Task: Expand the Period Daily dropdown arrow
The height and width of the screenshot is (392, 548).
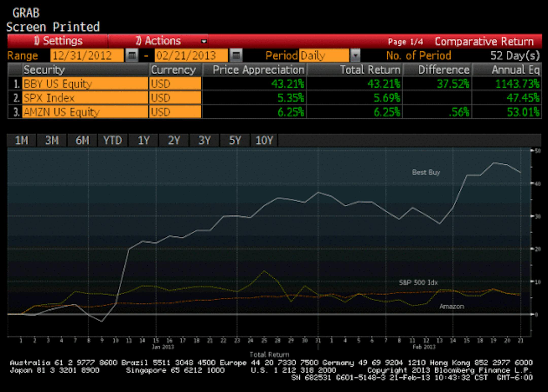Action: point(355,56)
